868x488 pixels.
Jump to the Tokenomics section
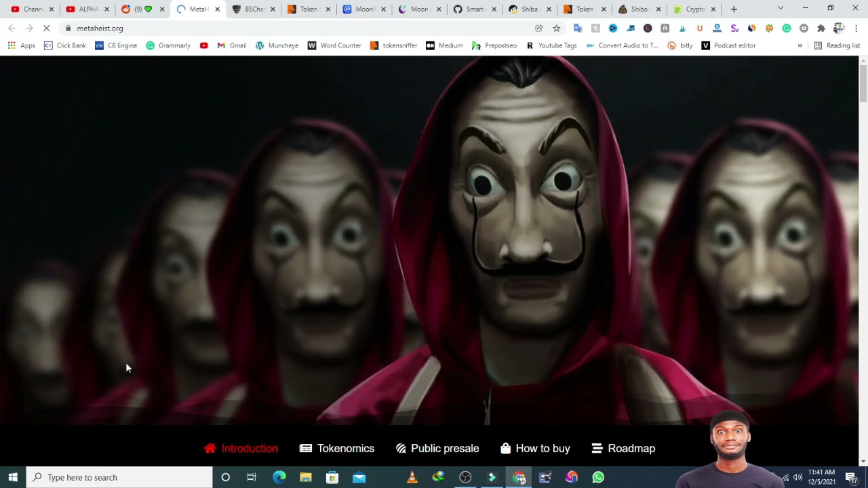click(337, 449)
